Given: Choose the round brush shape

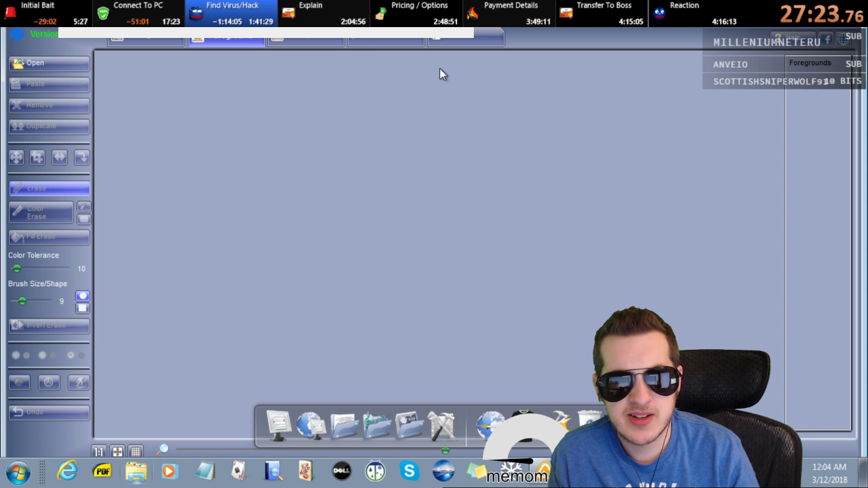Looking at the screenshot, I should 82,296.
